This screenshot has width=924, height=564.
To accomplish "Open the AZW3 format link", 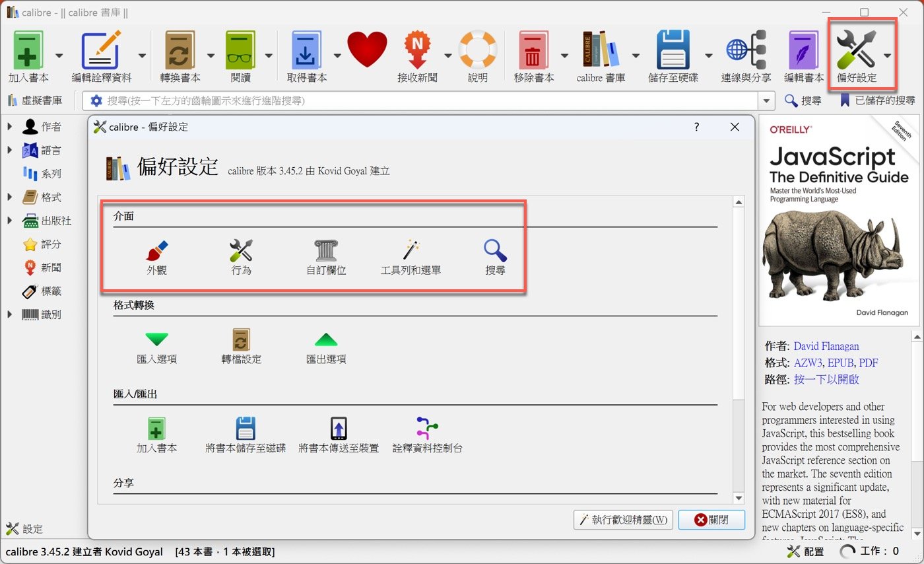I will click(808, 363).
